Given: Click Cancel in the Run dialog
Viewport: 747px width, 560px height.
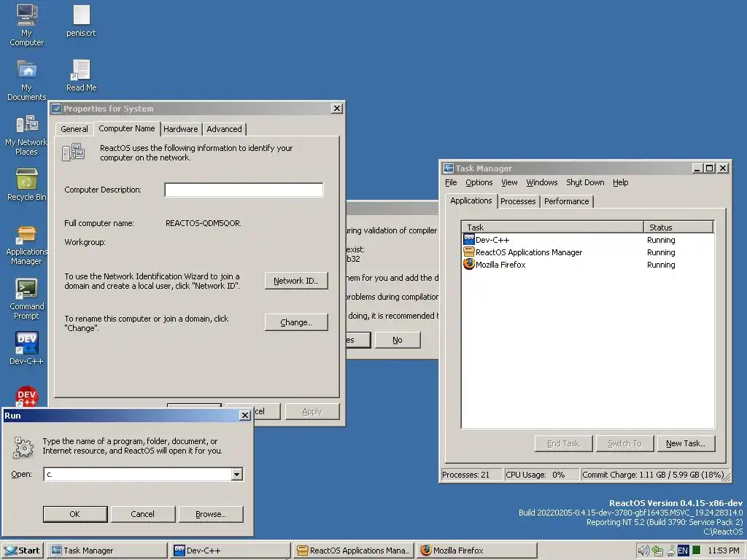Looking at the screenshot, I should (x=142, y=514).
